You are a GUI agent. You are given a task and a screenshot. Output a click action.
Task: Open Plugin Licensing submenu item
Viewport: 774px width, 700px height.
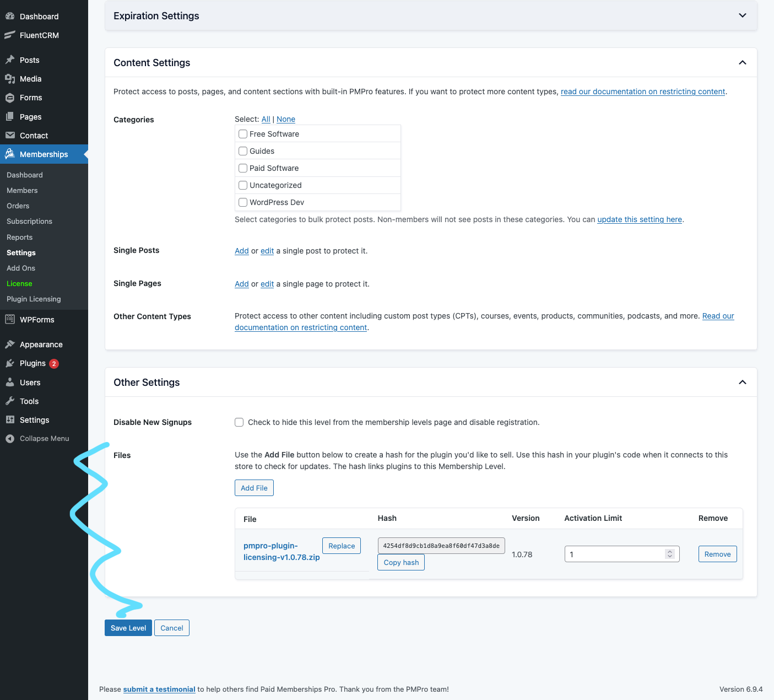pyautogui.click(x=34, y=299)
